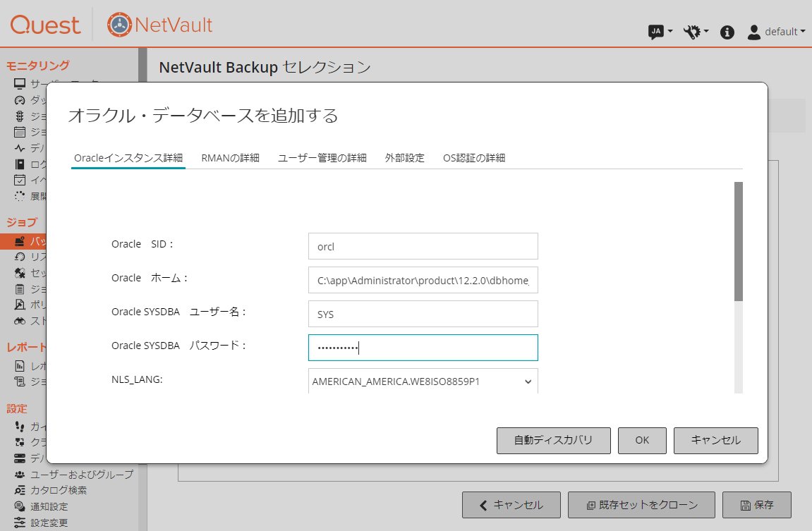812x531 pixels.
Task: Click the guided configuration footsteps icon
Action: click(x=20, y=427)
